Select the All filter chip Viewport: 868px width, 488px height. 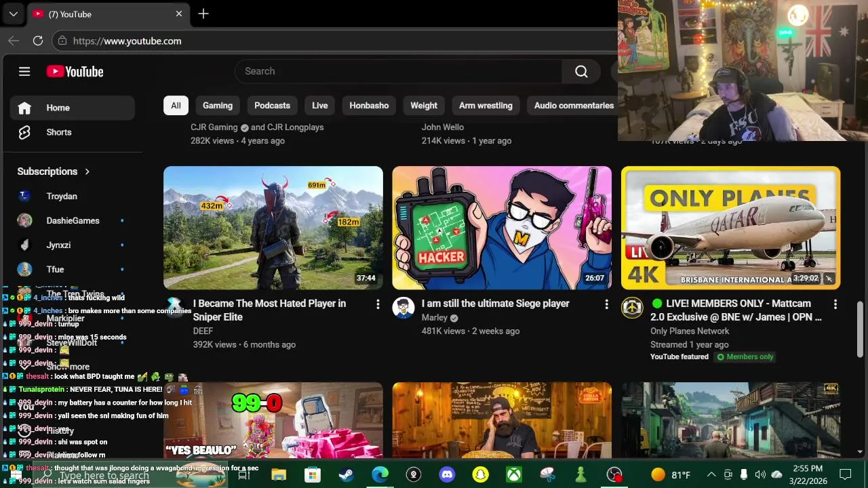(x=176, y=106)
